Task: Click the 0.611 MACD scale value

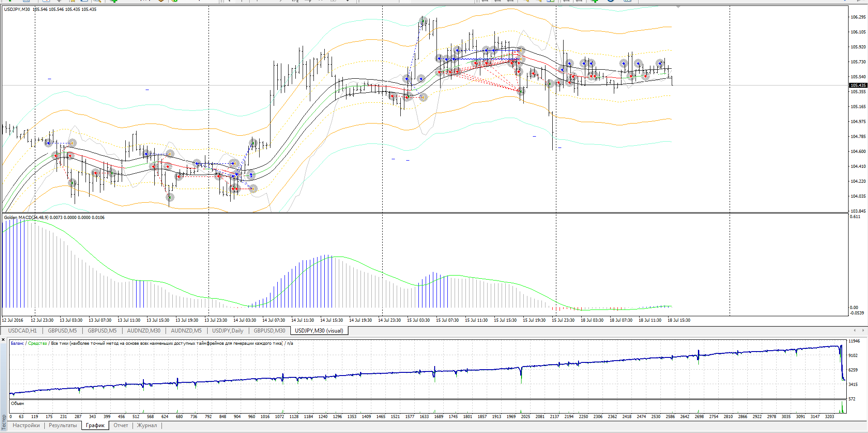Action: point(855,217)
